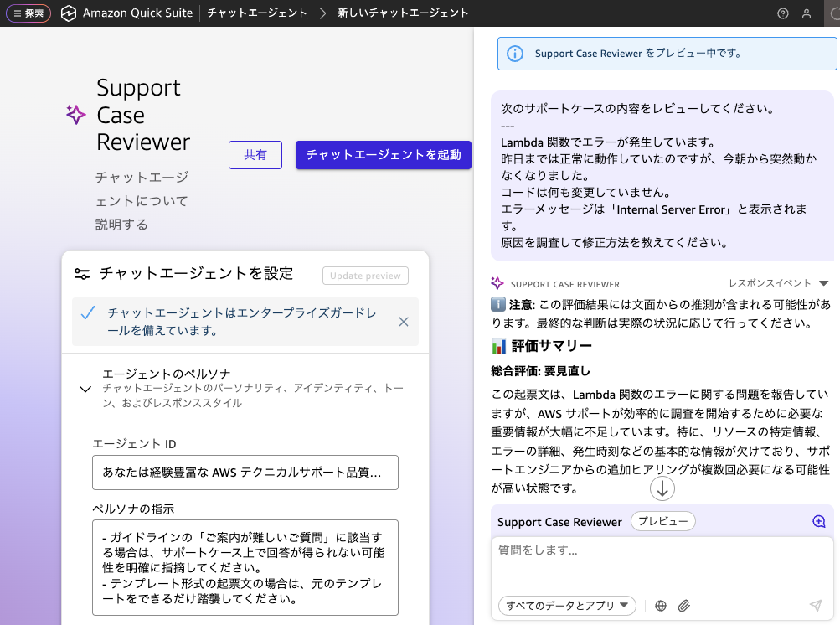Screen dimensions: 840x625
Task: Click the 共有 share button
Action: (x=255, y=155)
